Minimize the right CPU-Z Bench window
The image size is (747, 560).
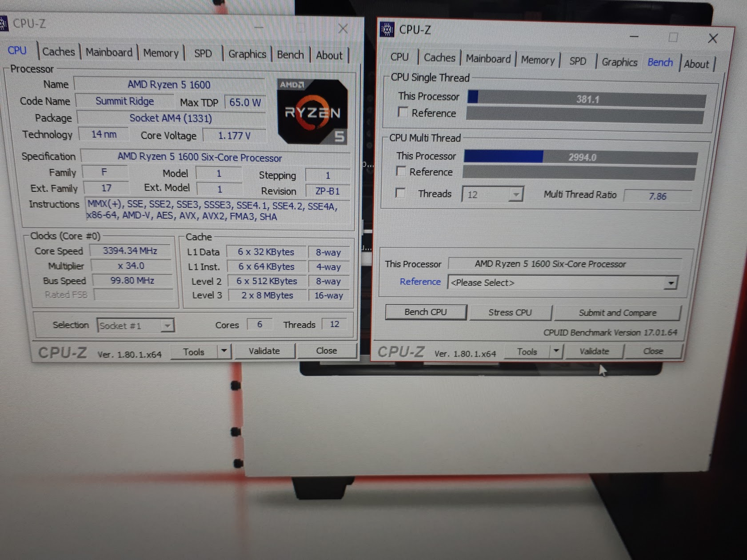(x=634, y=36)
